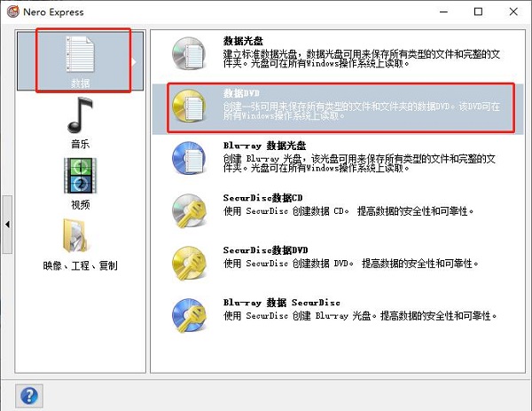The width and height of the screenshot is (532, 411).
Task: Open the 音乐 music note category
Action: [x=80, y=115]
